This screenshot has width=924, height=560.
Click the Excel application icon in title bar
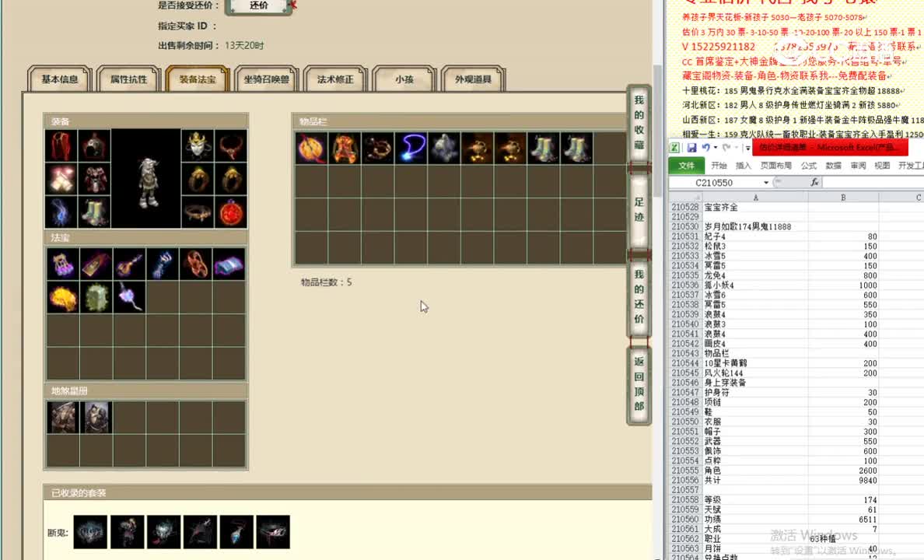tap(675, 147)
